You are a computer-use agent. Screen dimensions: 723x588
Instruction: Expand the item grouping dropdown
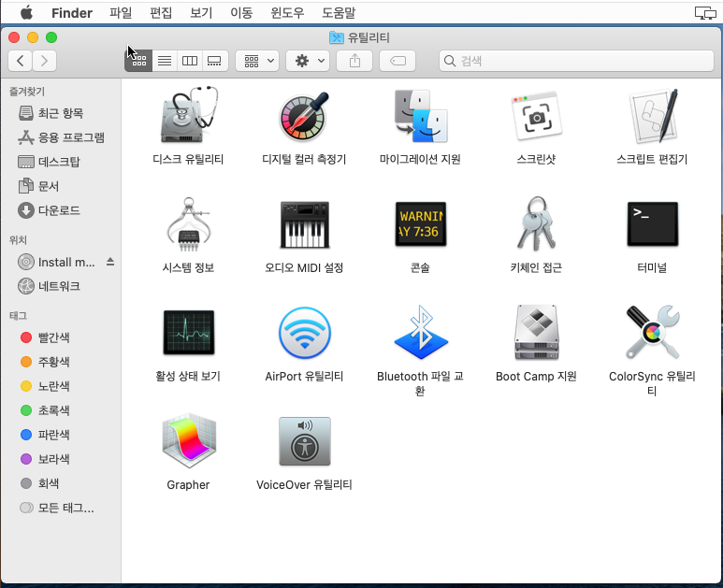coord(257,61)
